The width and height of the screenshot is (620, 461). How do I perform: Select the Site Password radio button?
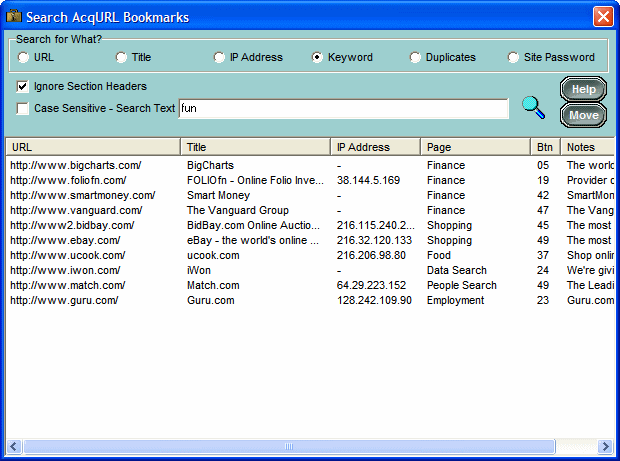click(513, 57)
